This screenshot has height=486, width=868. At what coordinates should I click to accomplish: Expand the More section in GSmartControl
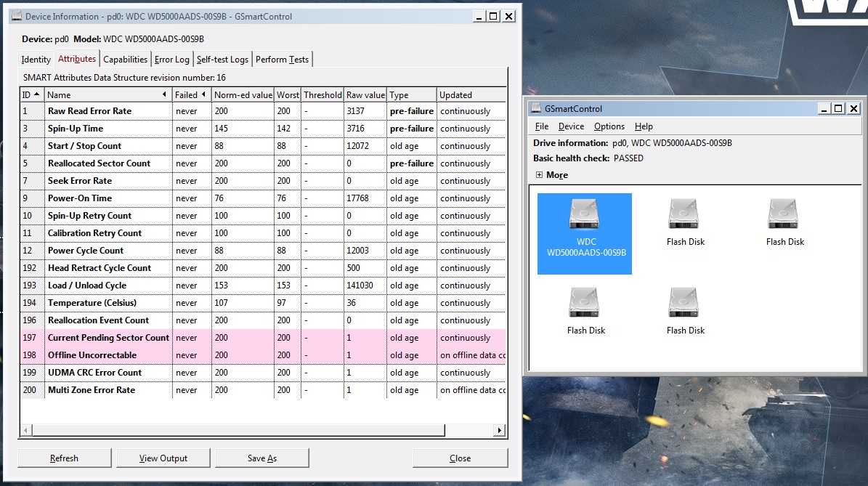tap(539, 175)
